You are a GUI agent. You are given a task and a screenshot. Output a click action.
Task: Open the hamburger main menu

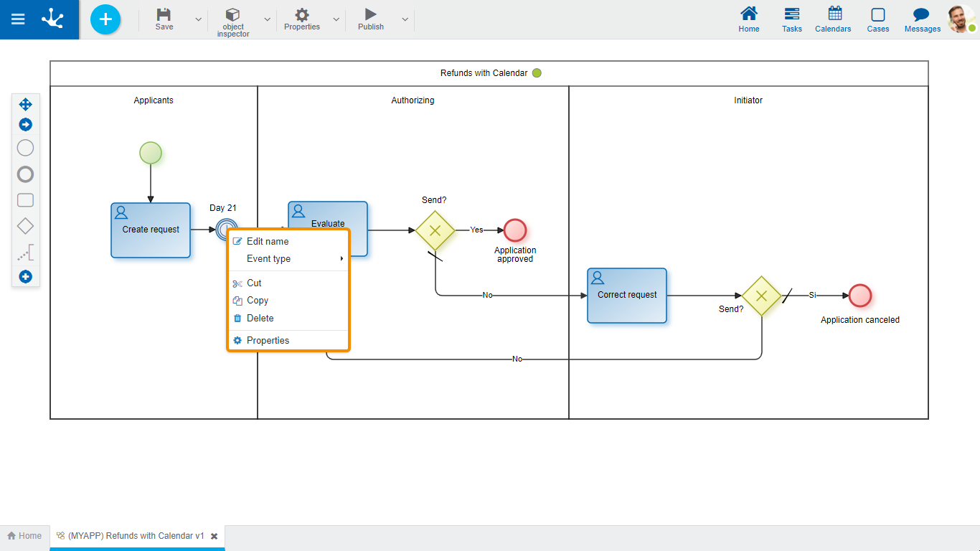(x=19, y=19)
